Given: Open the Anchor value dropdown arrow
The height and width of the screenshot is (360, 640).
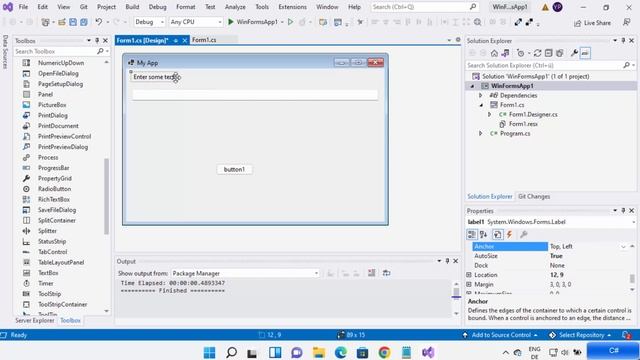Looking at the screenshot, I should [x=623, y=247].
